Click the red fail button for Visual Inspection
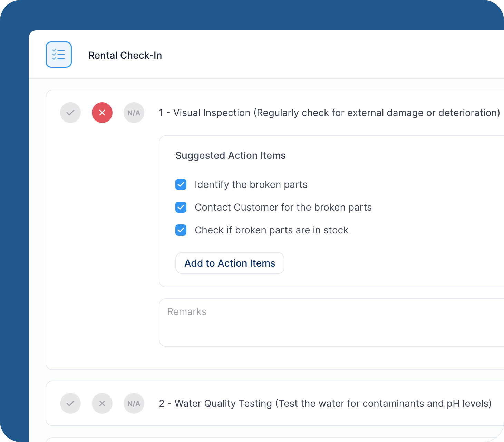This screenshot has width=504, height=442. pyautogui.click(x=102, y=113)
